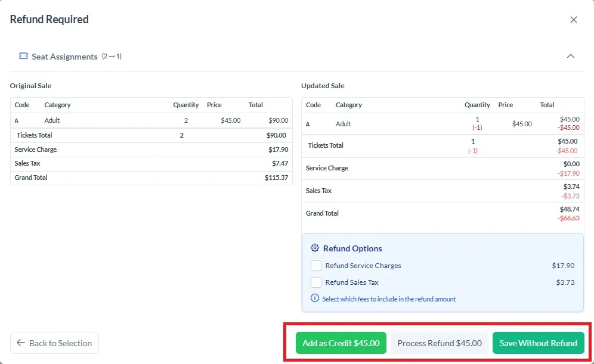This screenshot has height=364, width=594.
Task: Click the "Refund Required" dialog title
Action: click(49, 19)
